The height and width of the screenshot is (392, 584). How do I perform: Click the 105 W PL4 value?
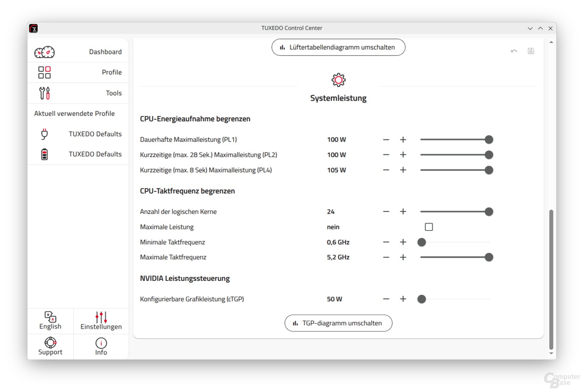[x=337, y=170]
